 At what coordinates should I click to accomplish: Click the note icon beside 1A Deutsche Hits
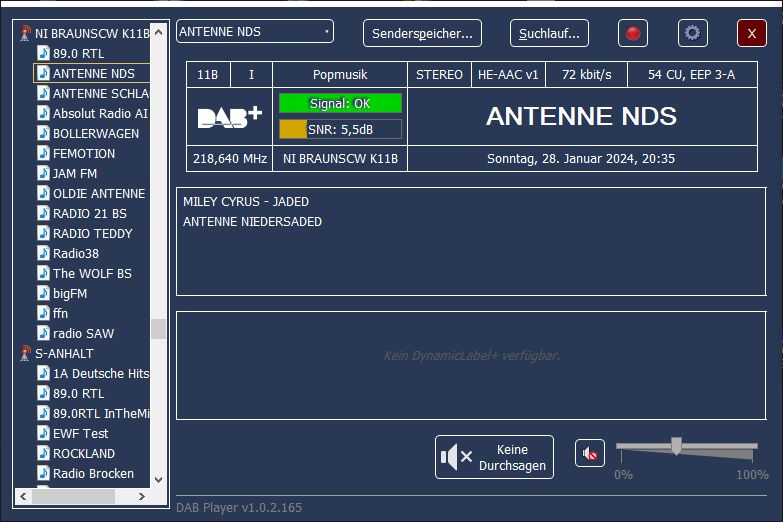(x=43, y=373)
